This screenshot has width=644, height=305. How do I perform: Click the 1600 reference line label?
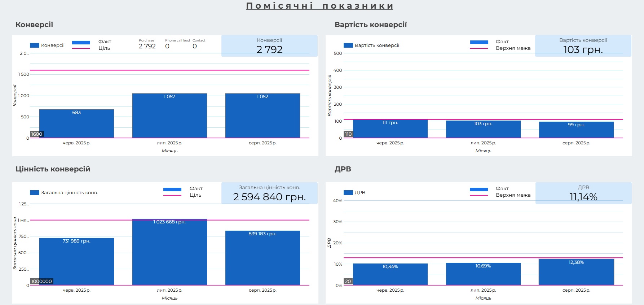[37, 134]
